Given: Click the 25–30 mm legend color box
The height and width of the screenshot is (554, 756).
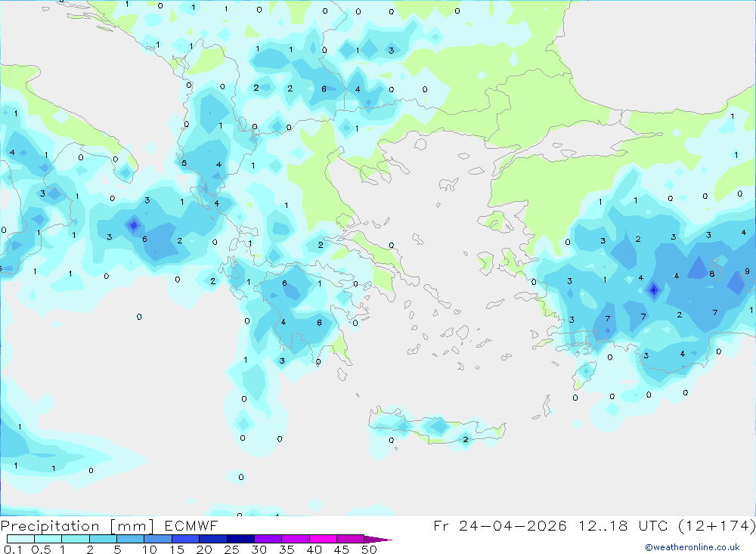Looking at the screenshot, I should click(240, 539).
